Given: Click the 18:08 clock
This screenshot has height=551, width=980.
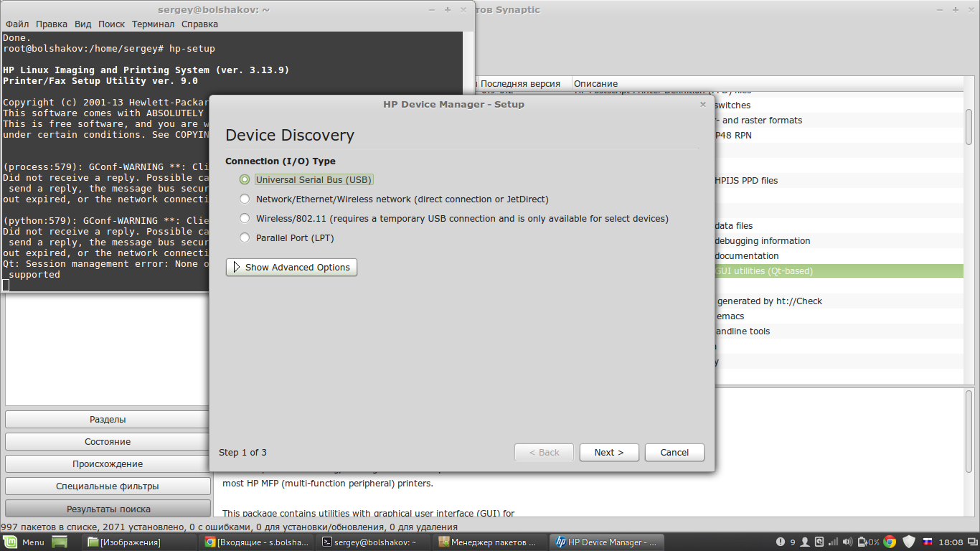Looking at the screenshot, I should point(951,542).
